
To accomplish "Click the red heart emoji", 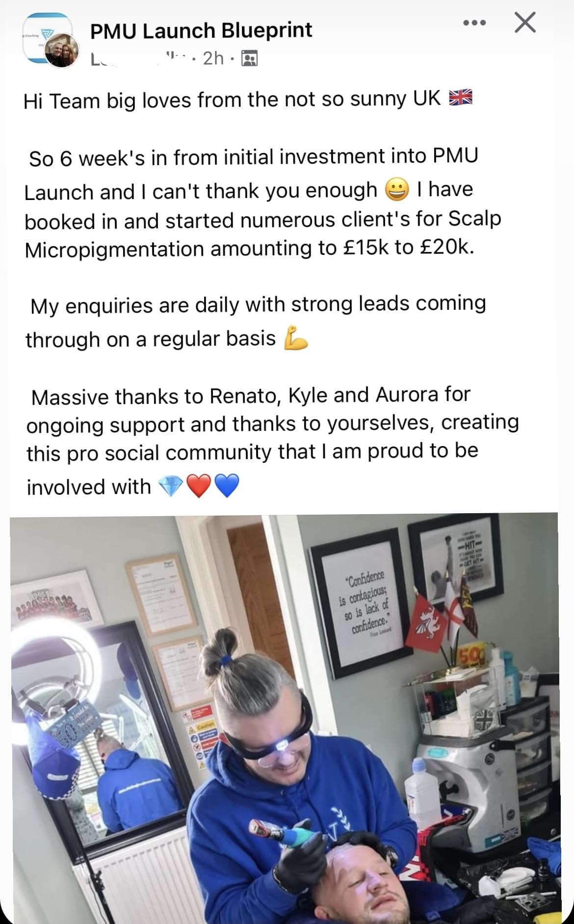I will click(x=199, y=486).
